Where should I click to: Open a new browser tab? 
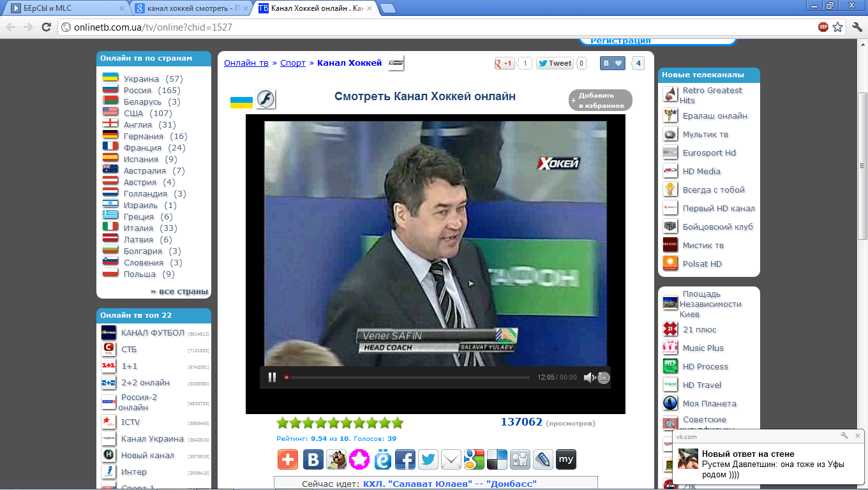[388, 8]
